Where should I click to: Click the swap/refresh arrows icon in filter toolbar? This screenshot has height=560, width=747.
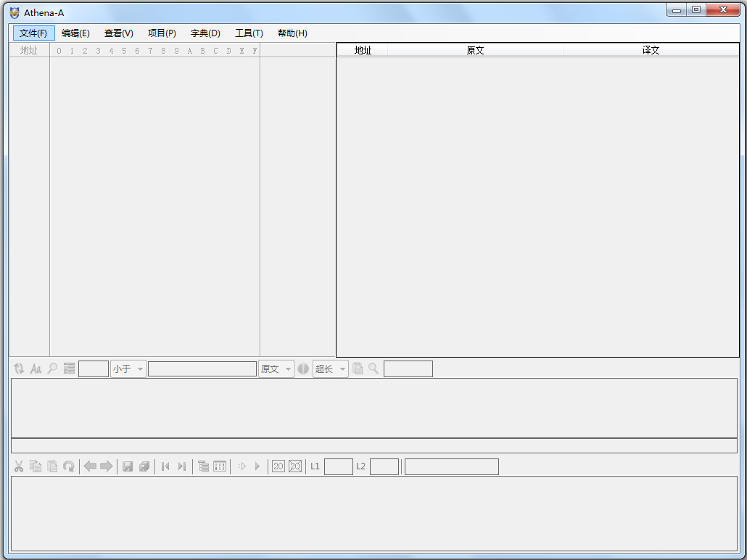point(19,368)
